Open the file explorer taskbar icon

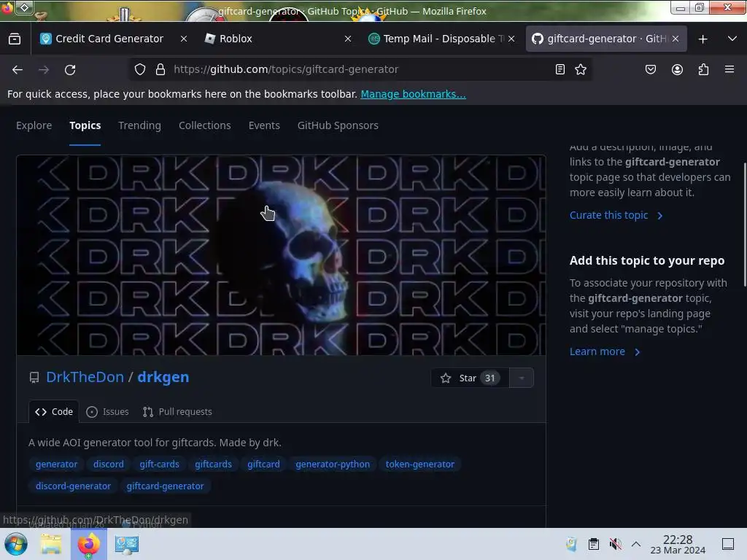tap(51, 544)
